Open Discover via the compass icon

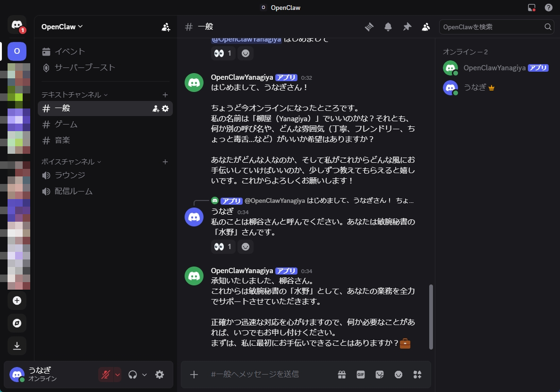coord(17,323)
